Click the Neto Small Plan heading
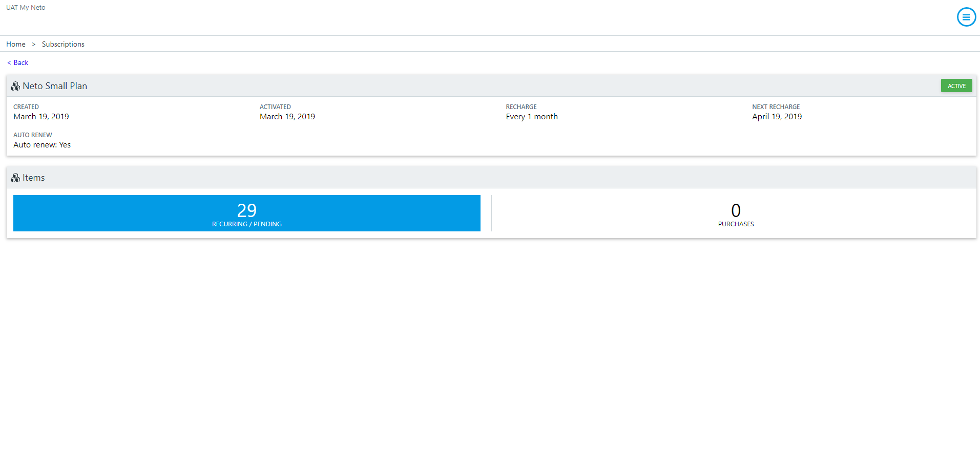This screenshot has width=980, height=451. point(55,86)
